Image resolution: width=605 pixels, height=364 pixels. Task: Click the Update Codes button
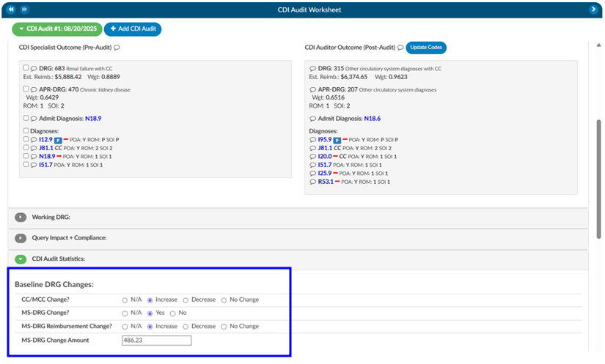pyautogui.click(x=426, y=48)
